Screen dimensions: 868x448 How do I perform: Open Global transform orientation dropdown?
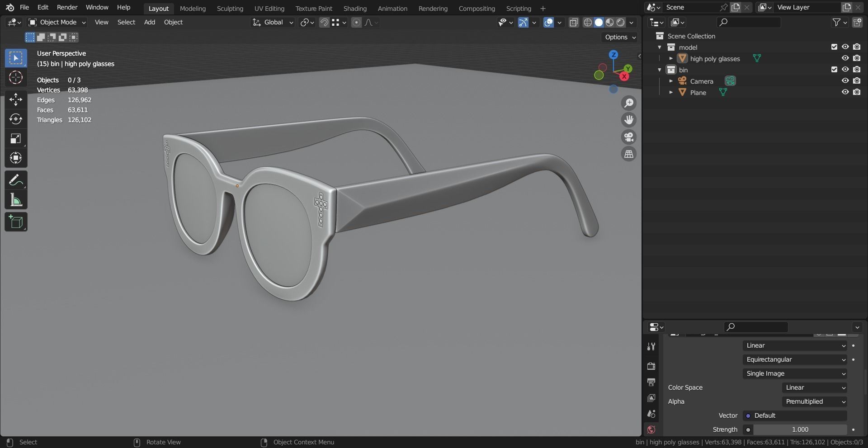click(x=273, y=22)
